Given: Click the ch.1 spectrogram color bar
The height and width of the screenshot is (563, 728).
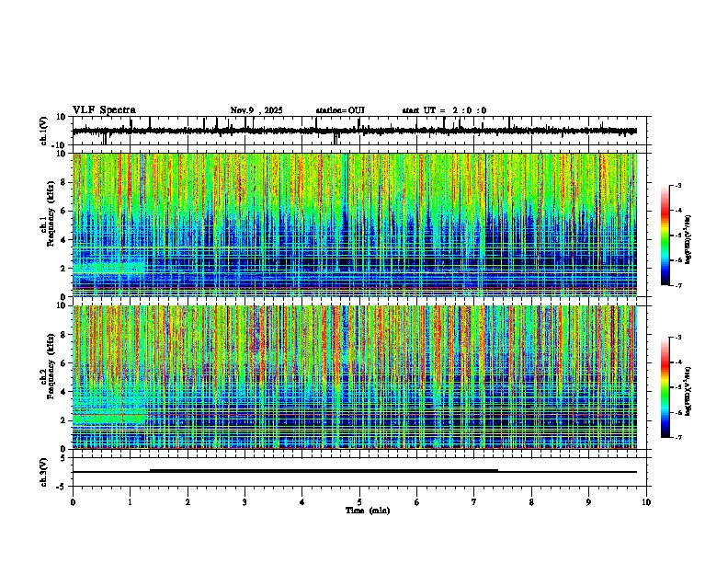Looking at the screenshot, I should [665, 236].
